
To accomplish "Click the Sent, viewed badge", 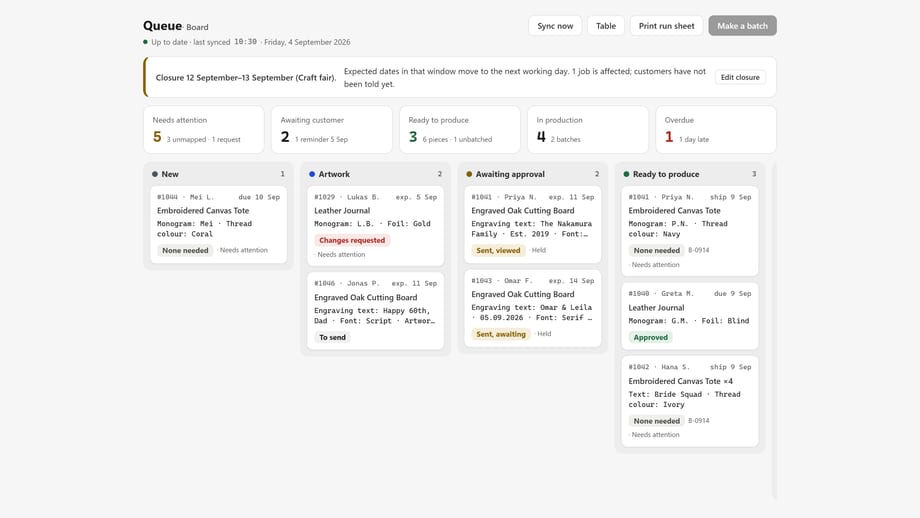I will (498, 250).
